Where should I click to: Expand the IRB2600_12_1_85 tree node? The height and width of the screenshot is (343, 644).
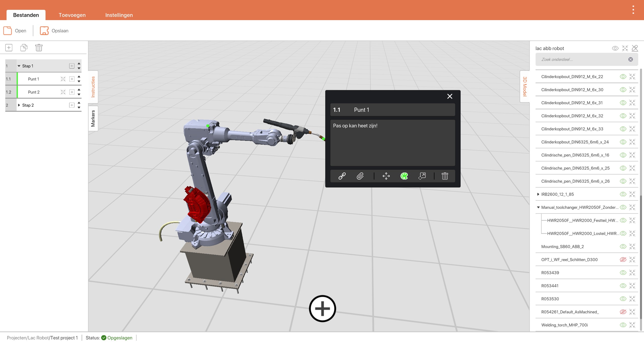538,194
